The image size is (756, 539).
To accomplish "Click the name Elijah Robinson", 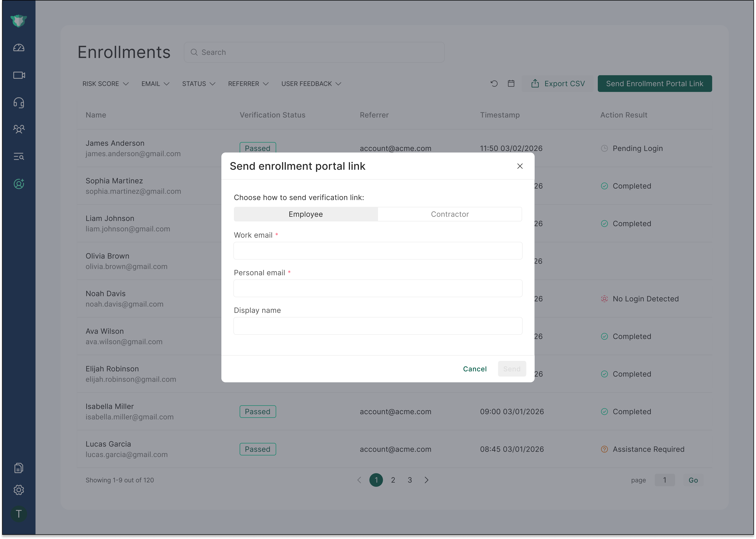I will coord(112,369).
